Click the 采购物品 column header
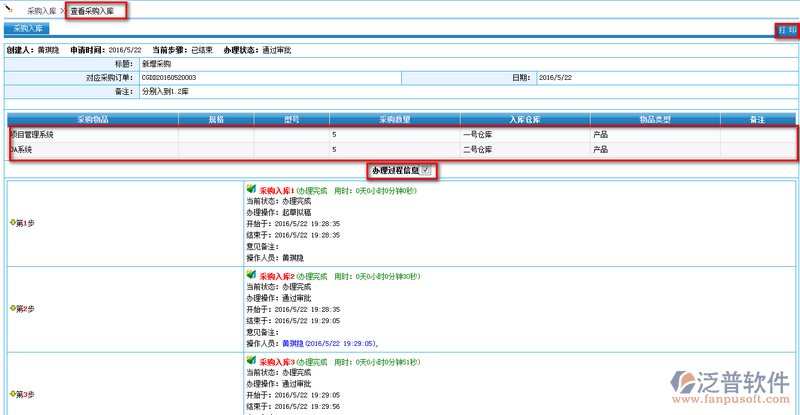Image resolution: width=800 pixels, height=415 pixels. [x=92, y=119]
